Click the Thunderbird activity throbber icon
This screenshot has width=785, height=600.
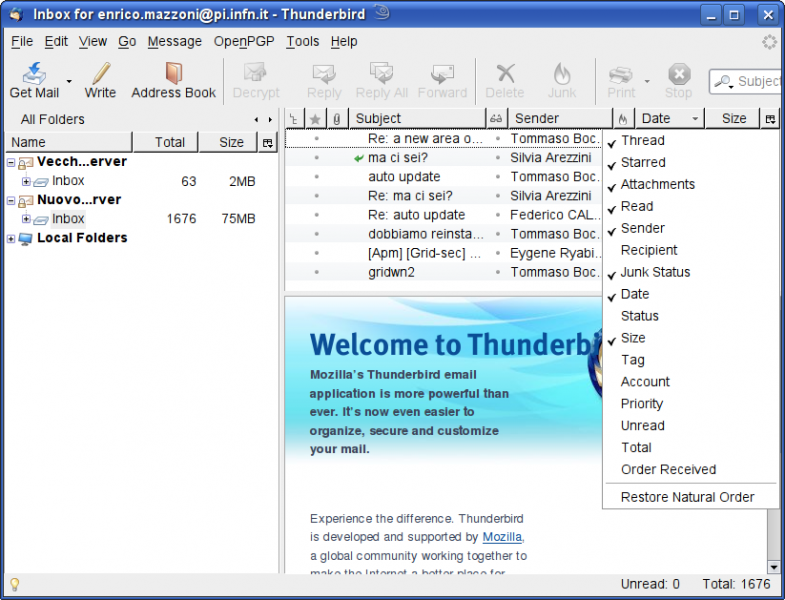click(769, 42)
